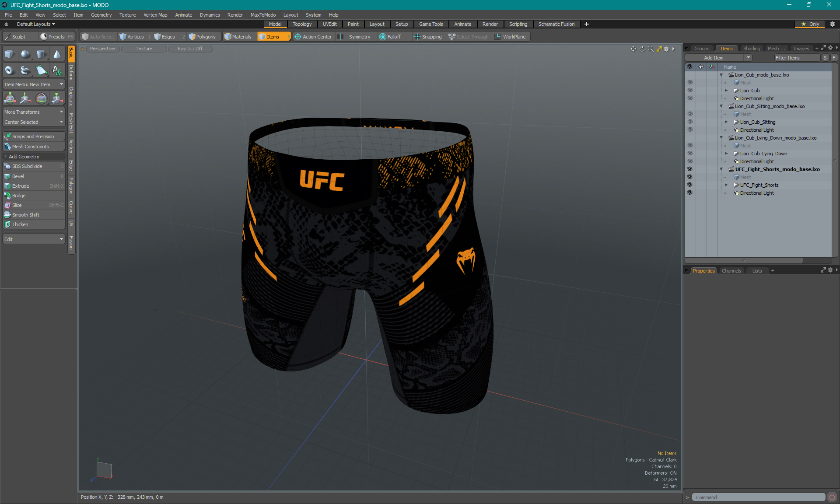
Task: Select the Pen polygon tool
Action: coord(41,70)
